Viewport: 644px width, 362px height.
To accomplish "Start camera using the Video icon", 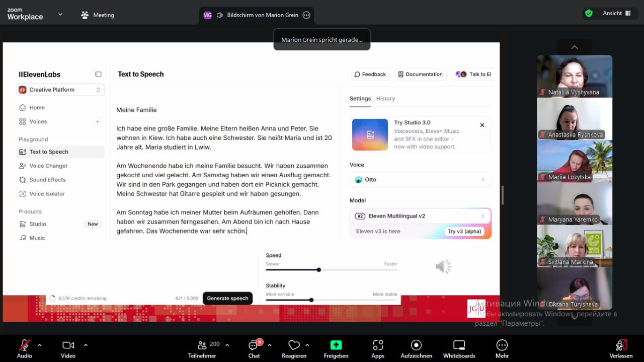I will [68, 345].
